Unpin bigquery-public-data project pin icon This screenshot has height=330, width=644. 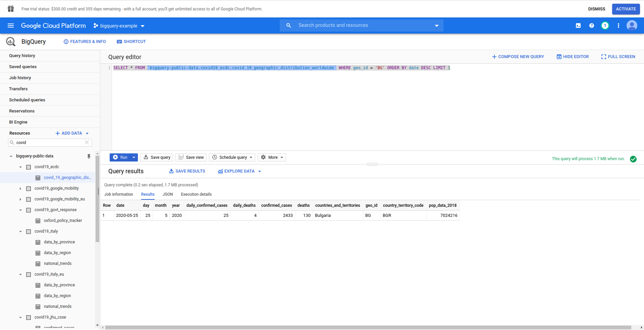click(89, 156)
